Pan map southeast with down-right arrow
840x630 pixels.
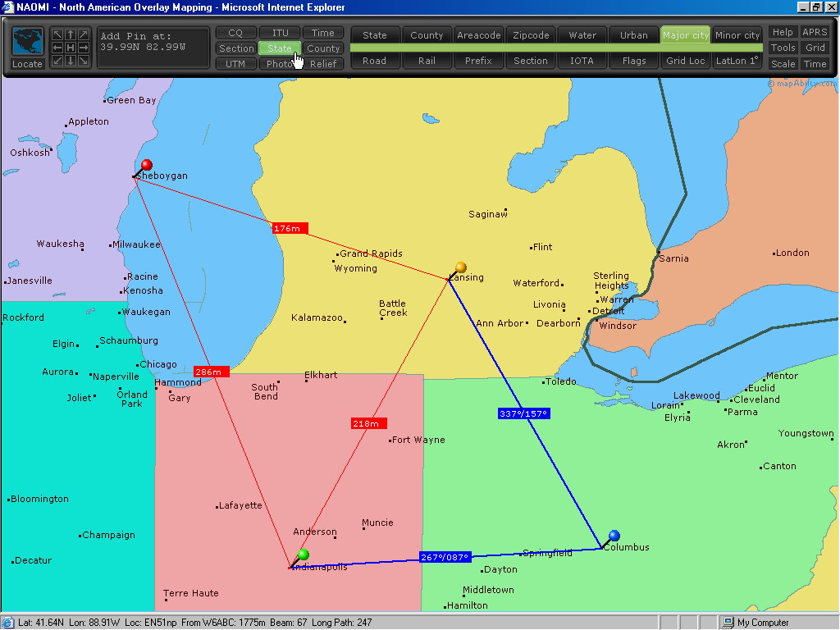(83, 61)
